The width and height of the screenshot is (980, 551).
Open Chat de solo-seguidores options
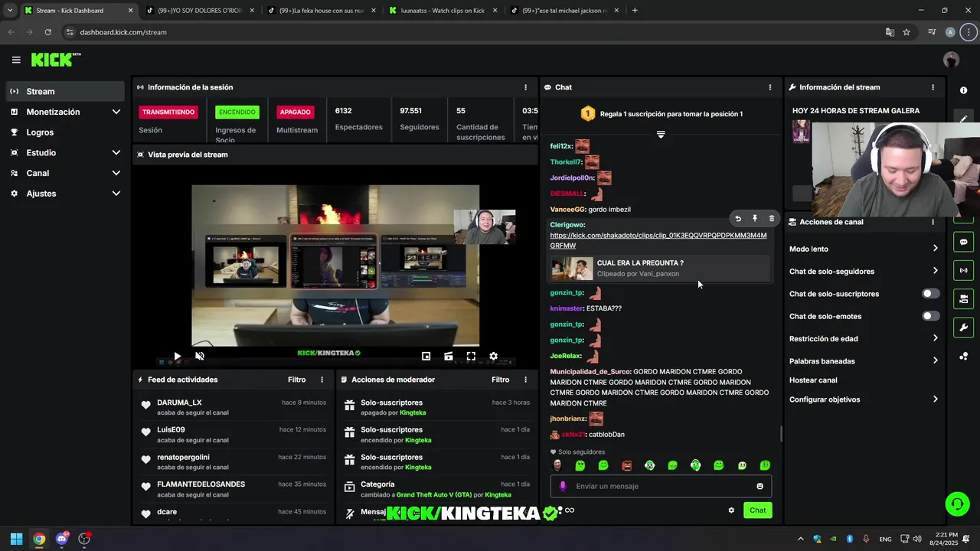point(864,271)
